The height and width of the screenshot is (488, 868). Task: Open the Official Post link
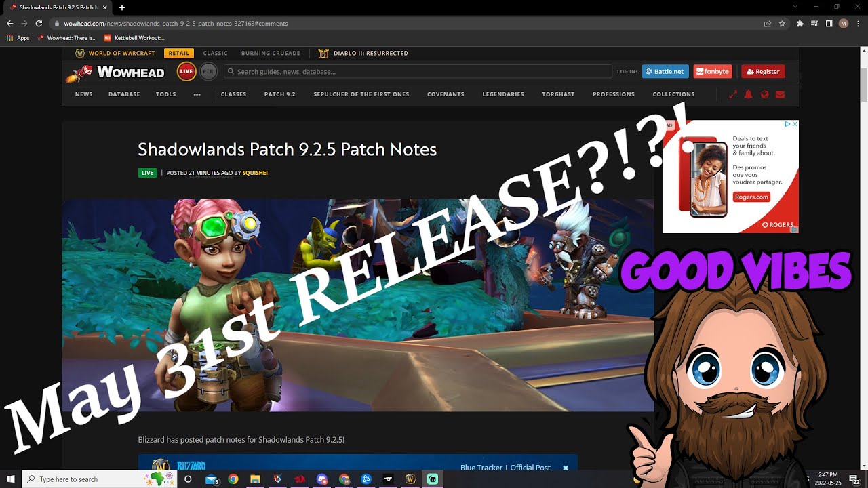click(530, 468)
